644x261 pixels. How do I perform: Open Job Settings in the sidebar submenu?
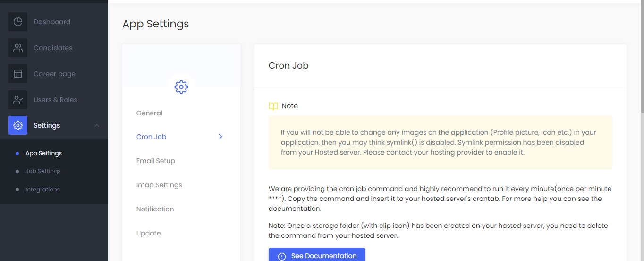43,171
